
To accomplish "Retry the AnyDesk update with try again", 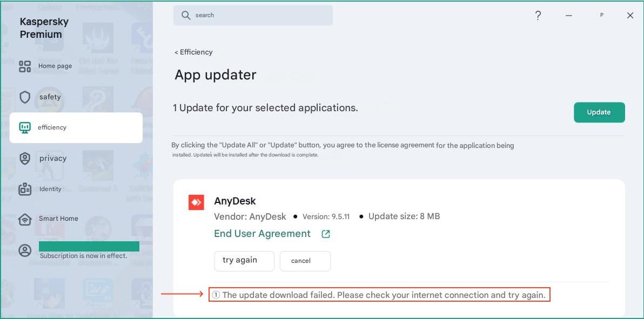I will coord(244,261).
